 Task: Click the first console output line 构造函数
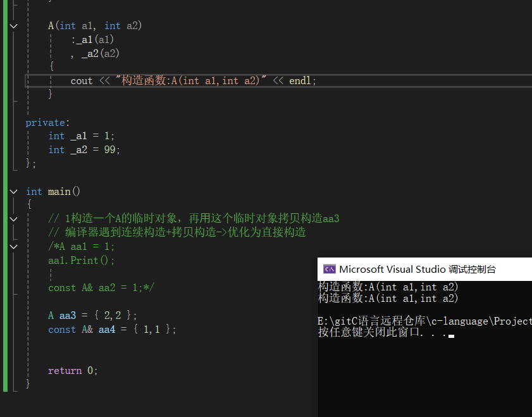pyautogui.click(x=388, y=287)
